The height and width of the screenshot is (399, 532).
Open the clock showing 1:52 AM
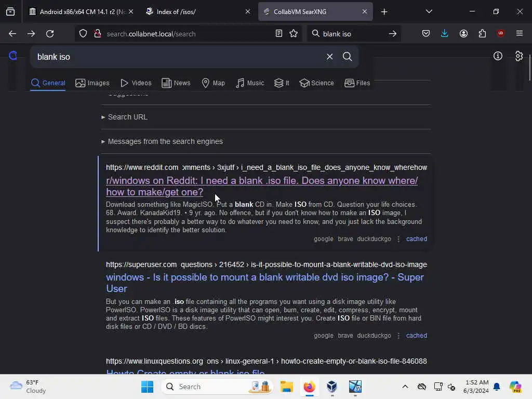pos(476,387)
